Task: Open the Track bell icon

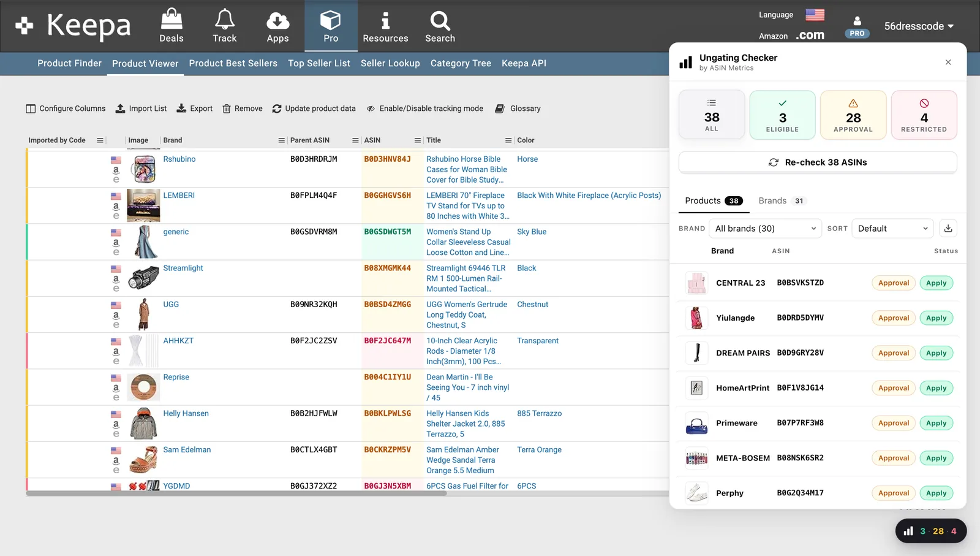Action: (x=225, y=26)
